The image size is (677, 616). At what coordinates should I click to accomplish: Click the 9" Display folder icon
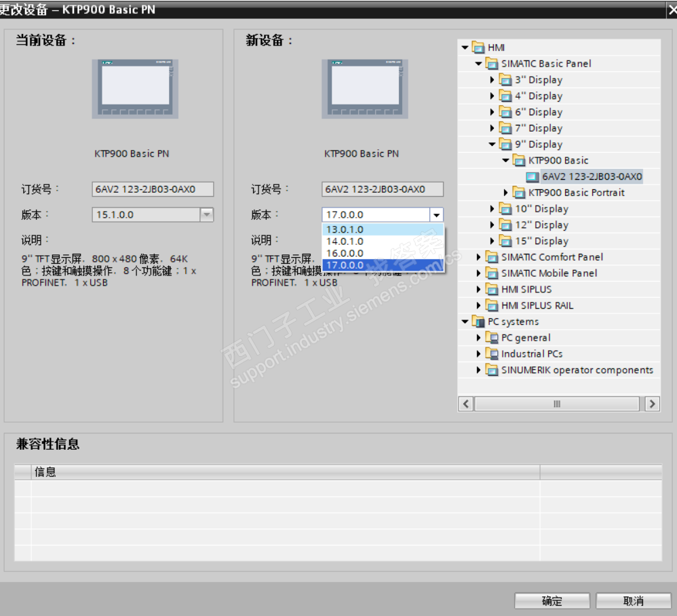coord(505,145)
